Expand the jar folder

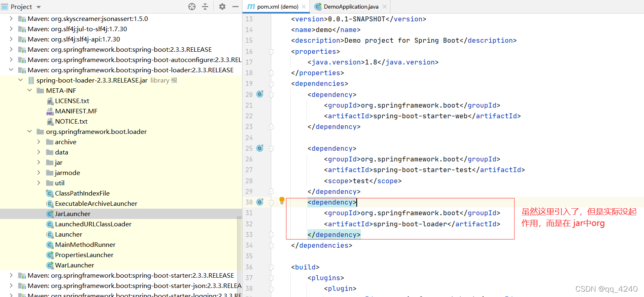[39, 163]
